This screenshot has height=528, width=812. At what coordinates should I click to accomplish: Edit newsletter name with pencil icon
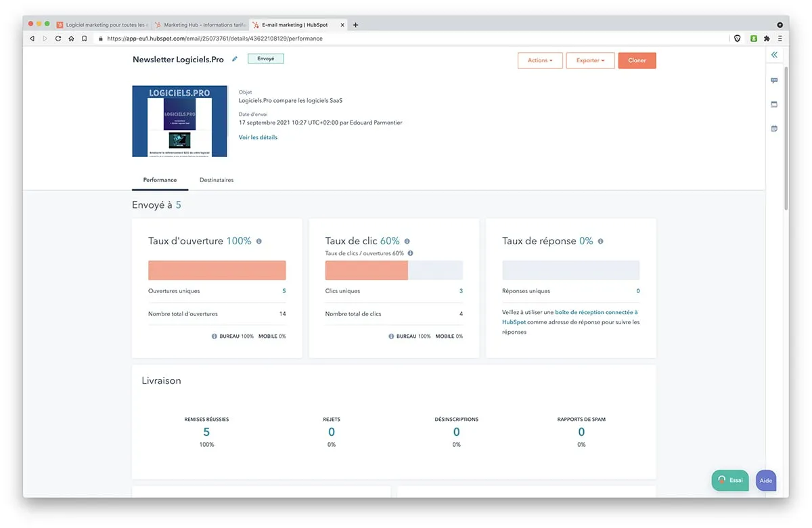[x=235, y=59]
